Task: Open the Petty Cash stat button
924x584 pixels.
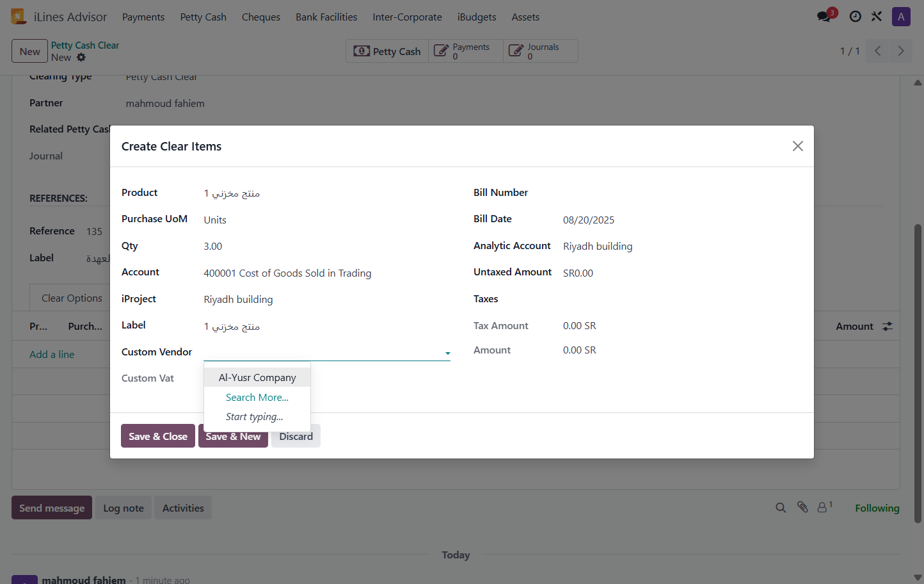Action: tap(387, 51)
